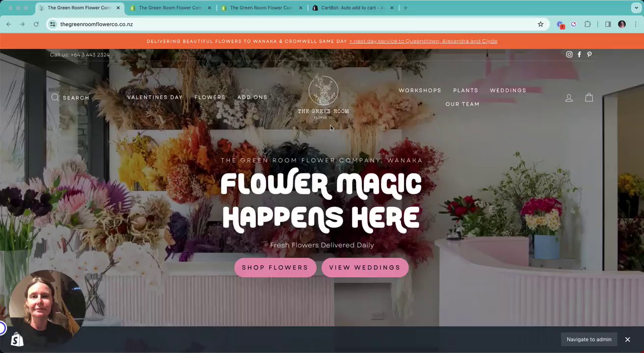644x353 pixels.
Task: Click the Shop Flowers button
Action: pos(275,268)
